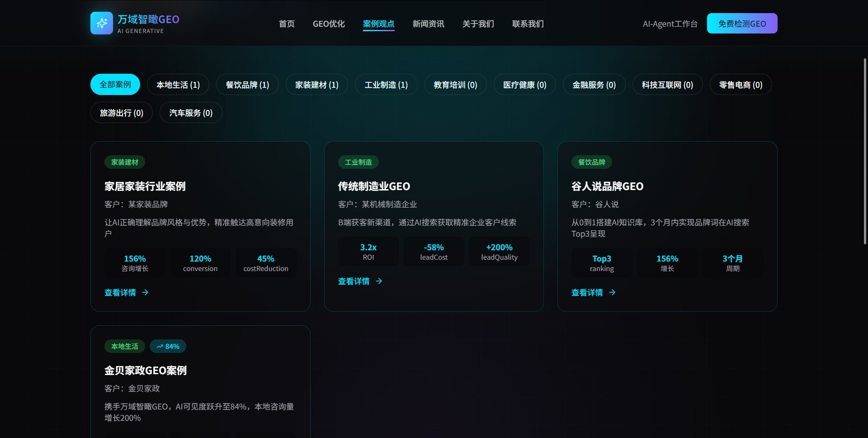This screenshot has height=438, width=868.
Task: Click the Top3 ranking stat box
Action: pos(602,263)
